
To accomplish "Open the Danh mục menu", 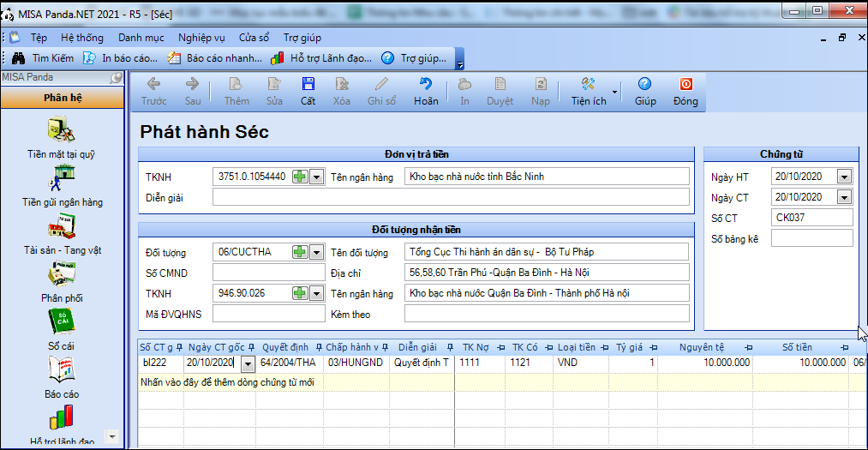I will point(141,38).
